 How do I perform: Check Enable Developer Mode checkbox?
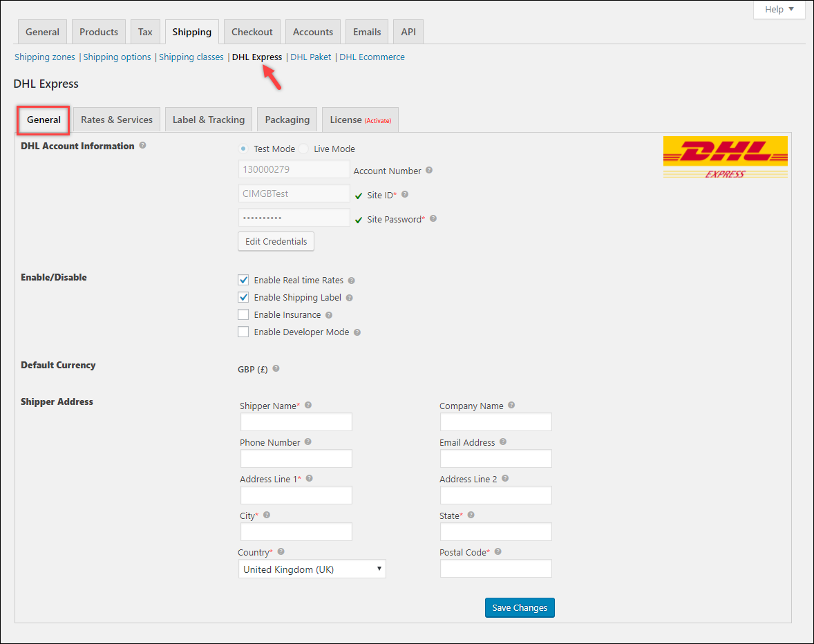243,332
